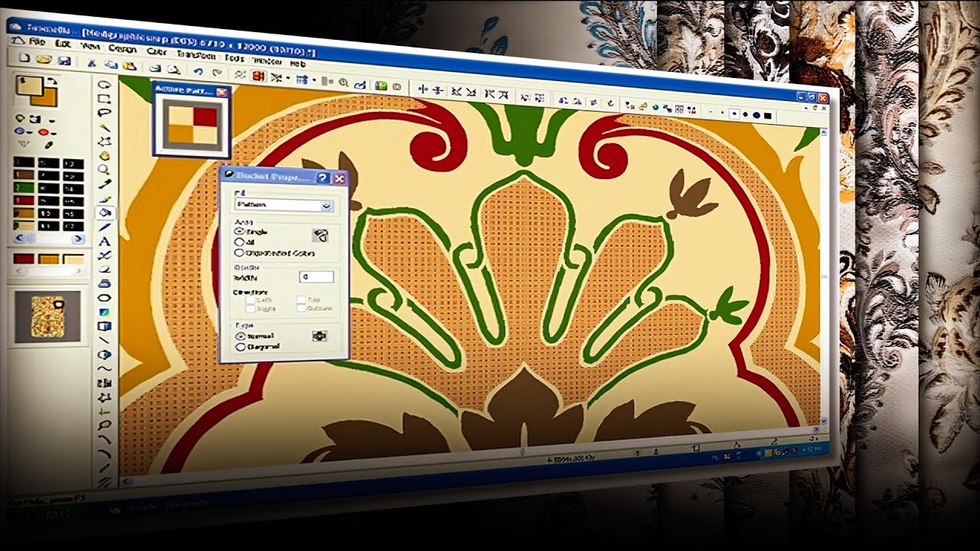
Task: Open the Edit menu
Action: coord(63,44)
